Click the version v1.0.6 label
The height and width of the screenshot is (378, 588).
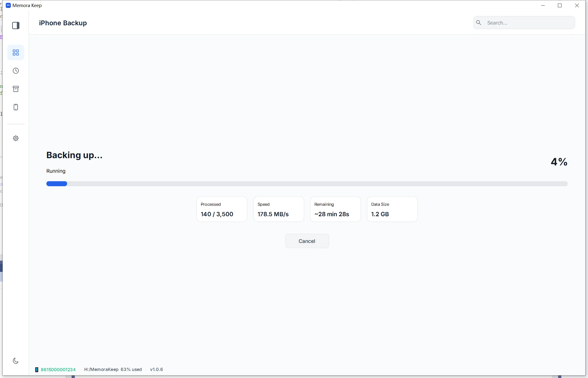pyautogui.click(x=157, y=370)
